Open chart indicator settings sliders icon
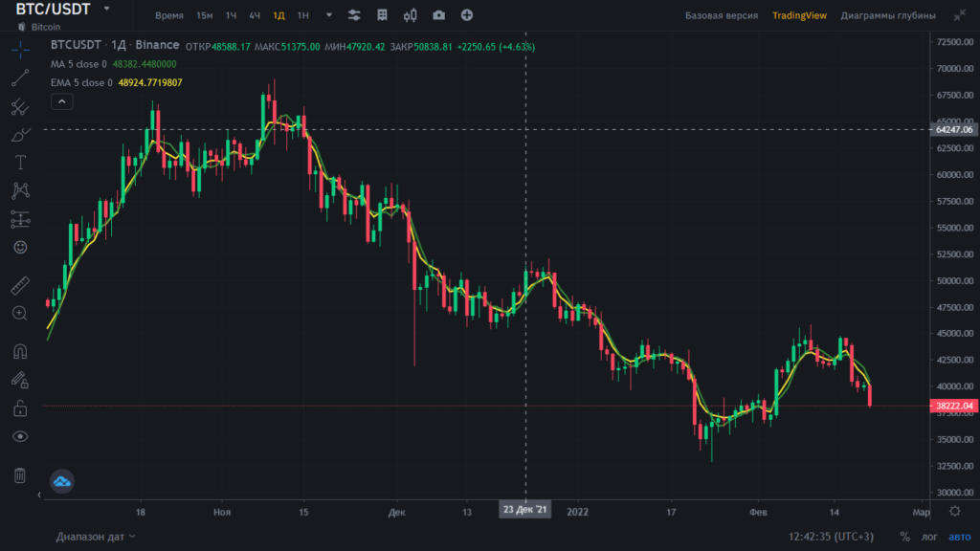Image resolution: width=980 pixels, height=551 pixels. point(355,15)
